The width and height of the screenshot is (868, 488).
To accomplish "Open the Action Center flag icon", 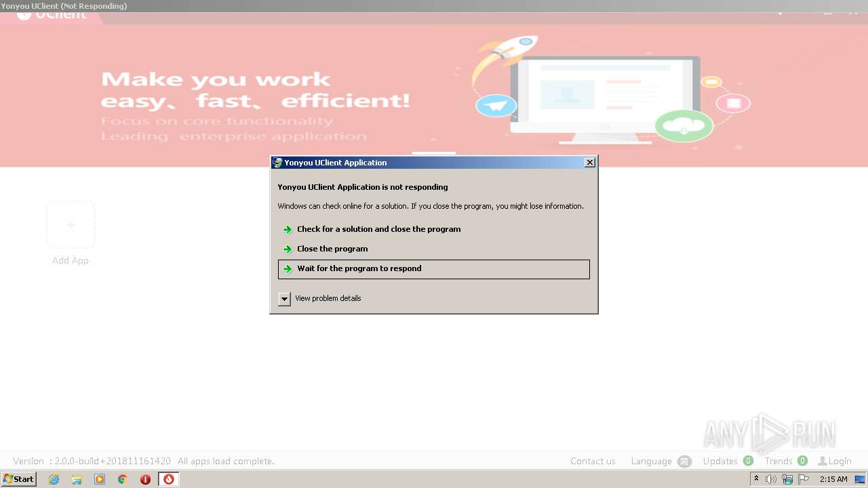I will pos(804,479).
